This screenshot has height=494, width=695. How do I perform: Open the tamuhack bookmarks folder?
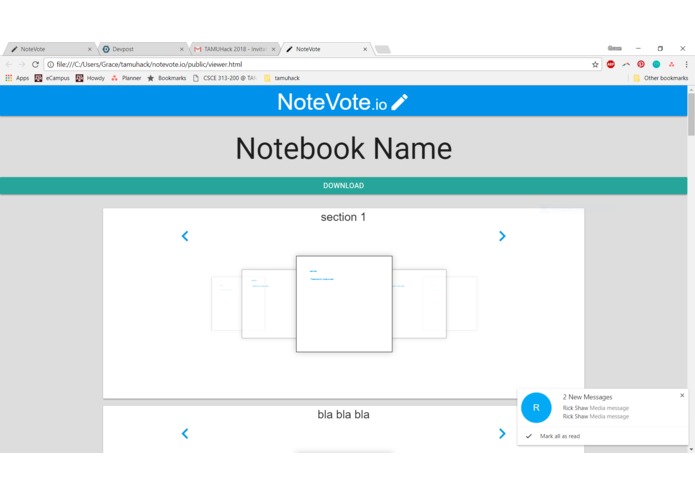coord(281,78)
